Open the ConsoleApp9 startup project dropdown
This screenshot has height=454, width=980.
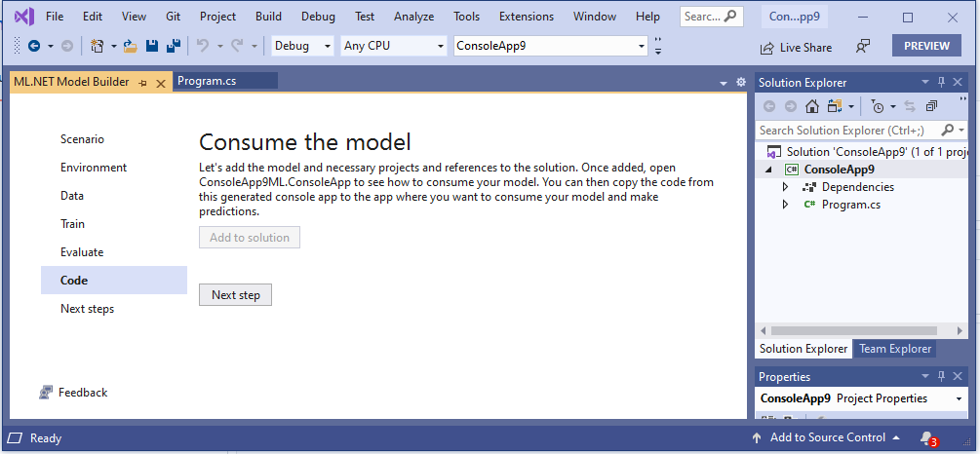coord(642,46)
